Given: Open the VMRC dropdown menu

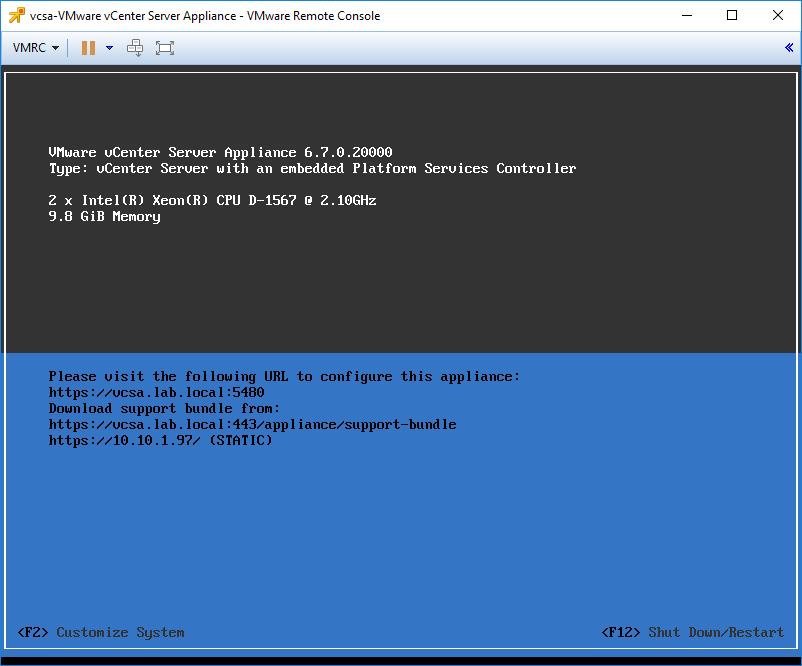Looking at the screenshot, I should coord(35,48).
